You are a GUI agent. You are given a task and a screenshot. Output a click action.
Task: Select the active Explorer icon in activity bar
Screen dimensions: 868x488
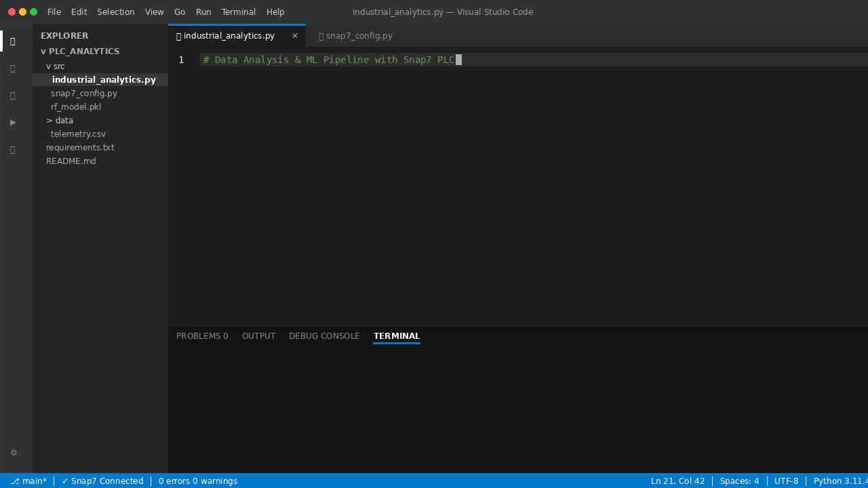[x=13, y=41]
